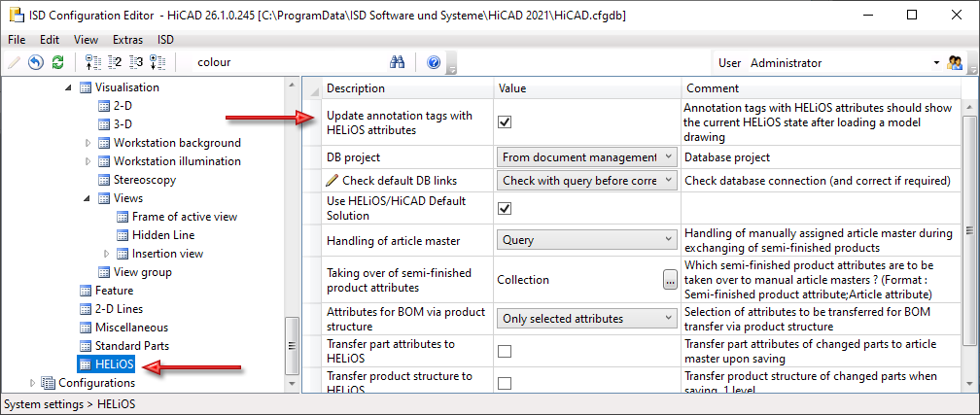Expand the Workstation background tree node
This screenshot has height=415, width=980.
click(x=88, y=143)
